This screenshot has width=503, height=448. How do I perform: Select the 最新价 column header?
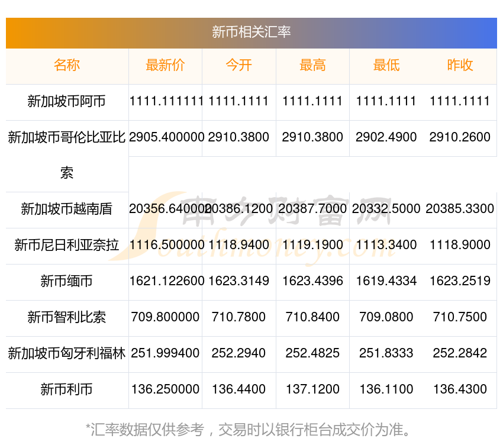[x=165, y=66]
